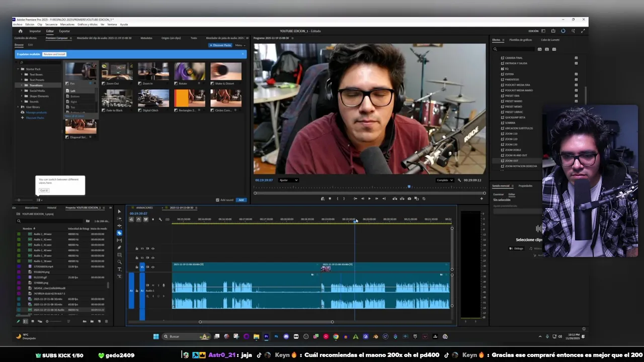
Task: Open the Marcadores menu
Action: (x=67, y=24)
